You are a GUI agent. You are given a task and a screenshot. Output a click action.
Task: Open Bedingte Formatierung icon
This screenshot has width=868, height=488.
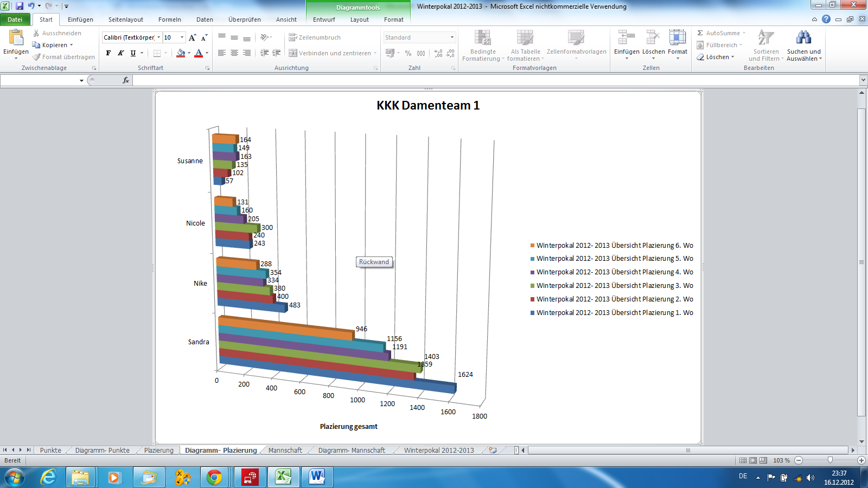pos(482,38)
